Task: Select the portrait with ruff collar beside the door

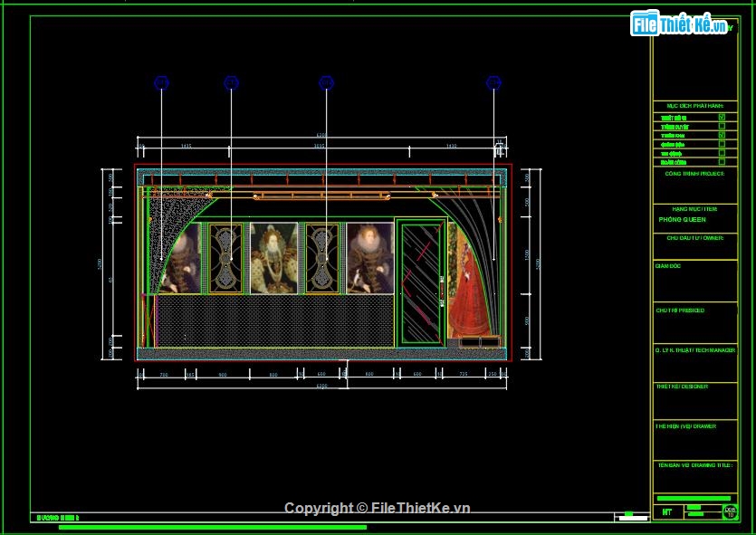Action: [x=369, y=258]
